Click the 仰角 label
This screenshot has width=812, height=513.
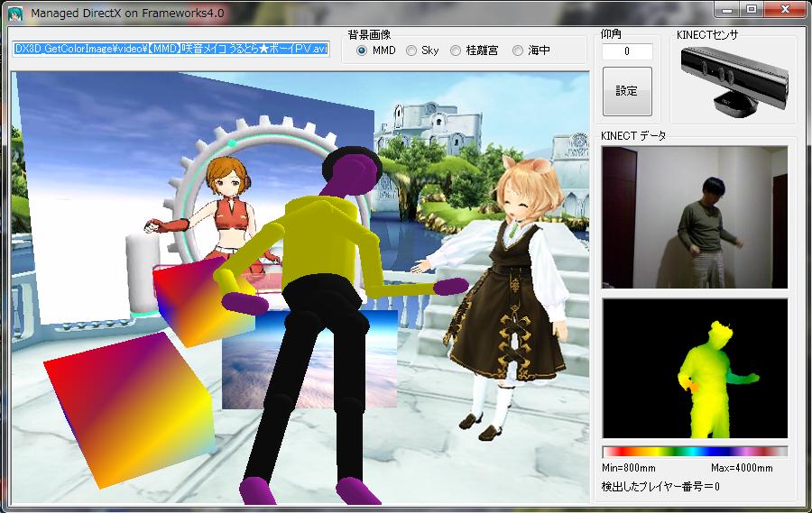611,33
